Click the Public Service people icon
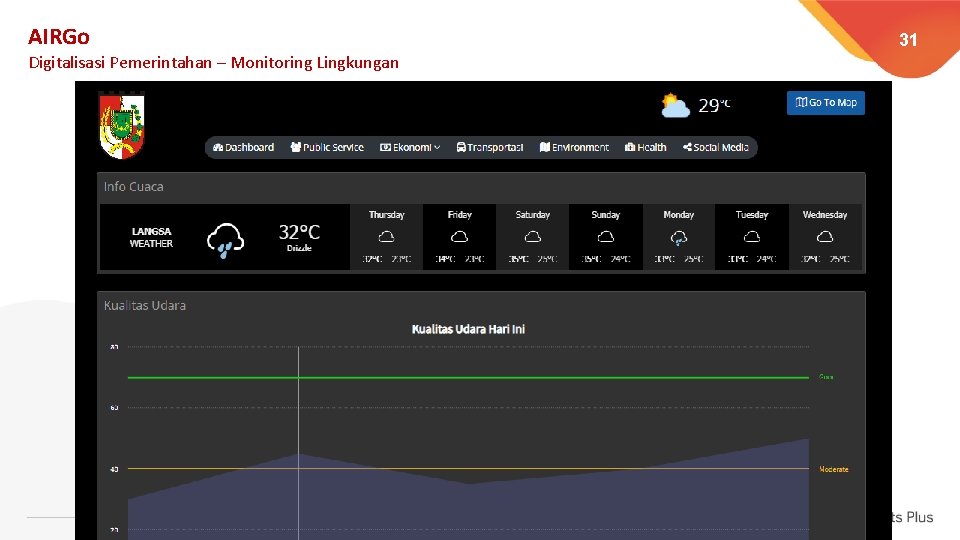 click(296, 147)
